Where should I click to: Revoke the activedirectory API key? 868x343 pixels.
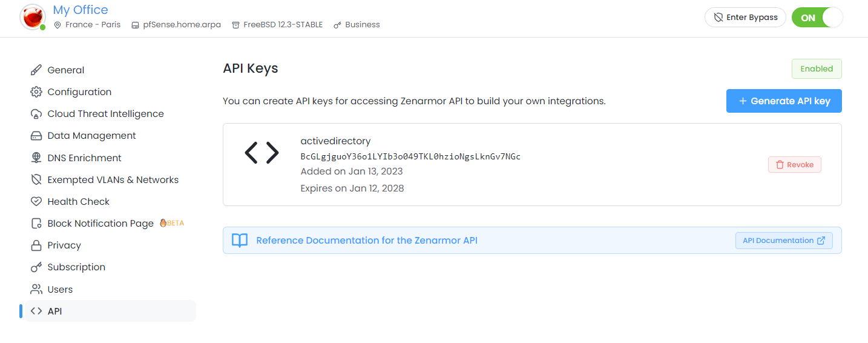click(x=795, y=165)
